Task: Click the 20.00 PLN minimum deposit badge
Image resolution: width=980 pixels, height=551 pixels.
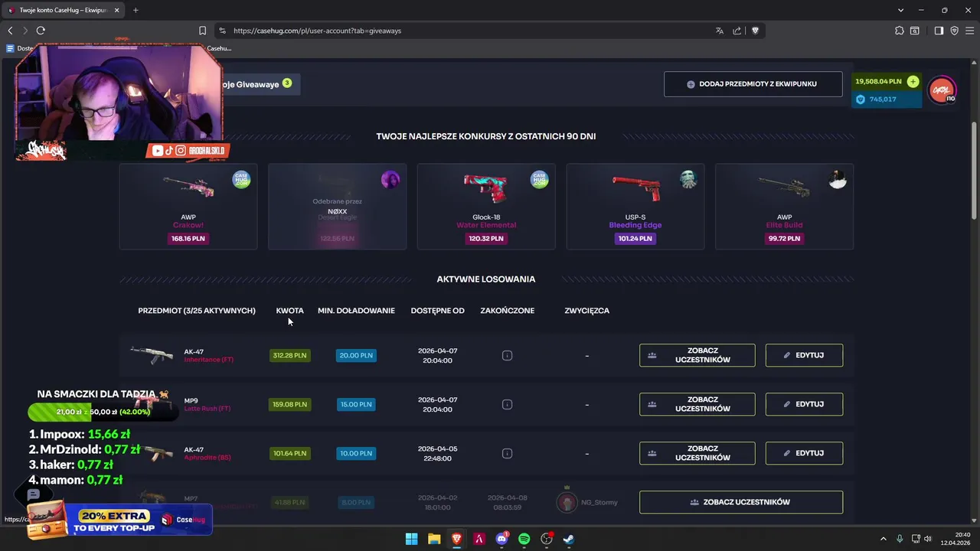Action: point(356,355)
